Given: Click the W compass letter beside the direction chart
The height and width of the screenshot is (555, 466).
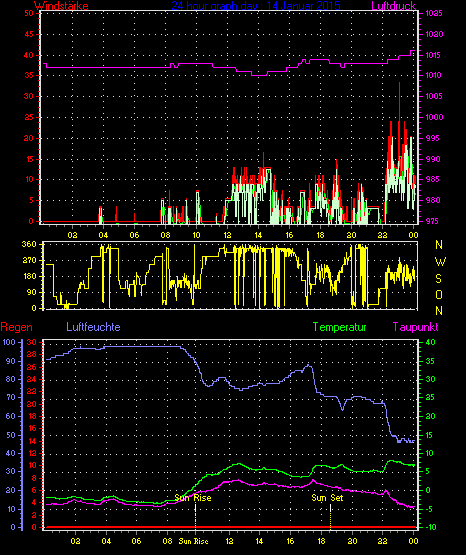Looking at the screenshot, I should pyautogui.click(x=440, y=262).
